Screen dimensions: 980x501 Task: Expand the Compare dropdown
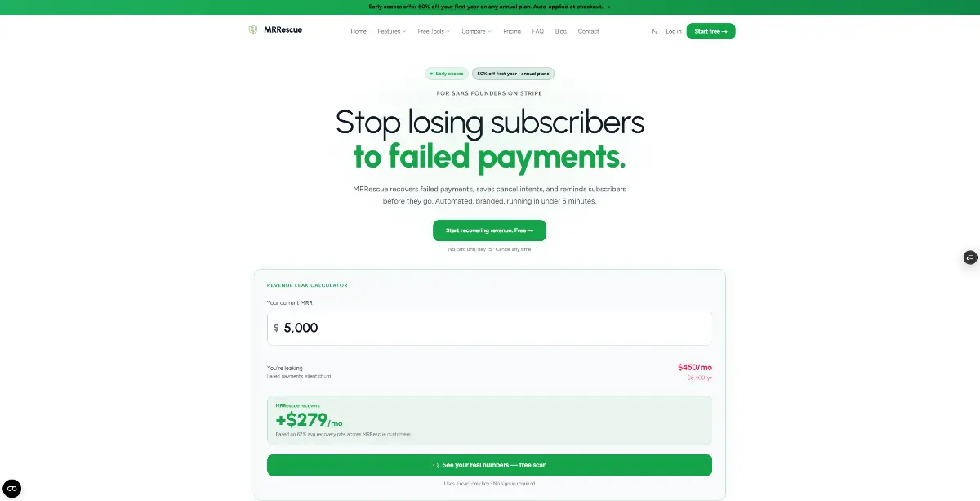[x=476, y=31]
